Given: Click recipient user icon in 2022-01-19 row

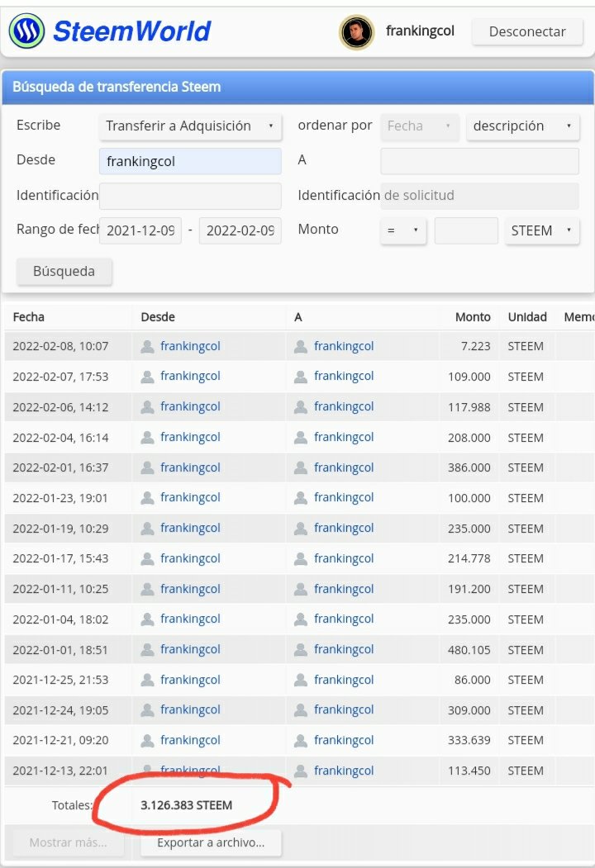Looking at the screenshot, I should (x=301, y=529).
